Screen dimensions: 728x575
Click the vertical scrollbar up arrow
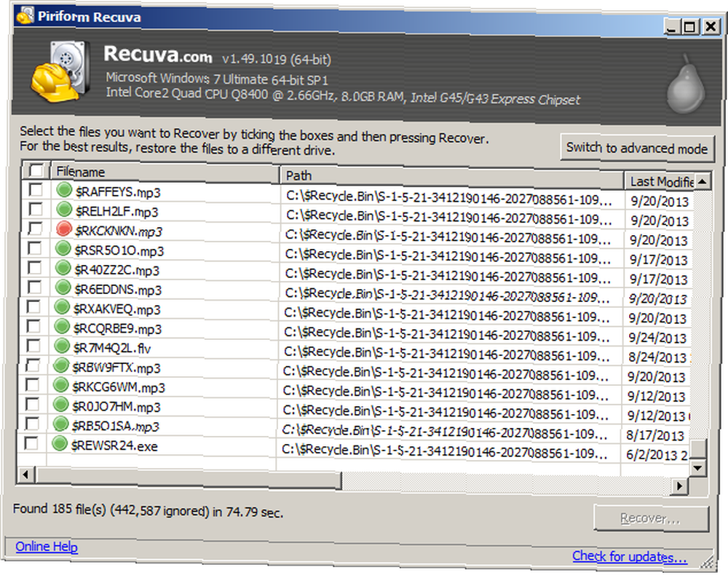coord(703,181)
